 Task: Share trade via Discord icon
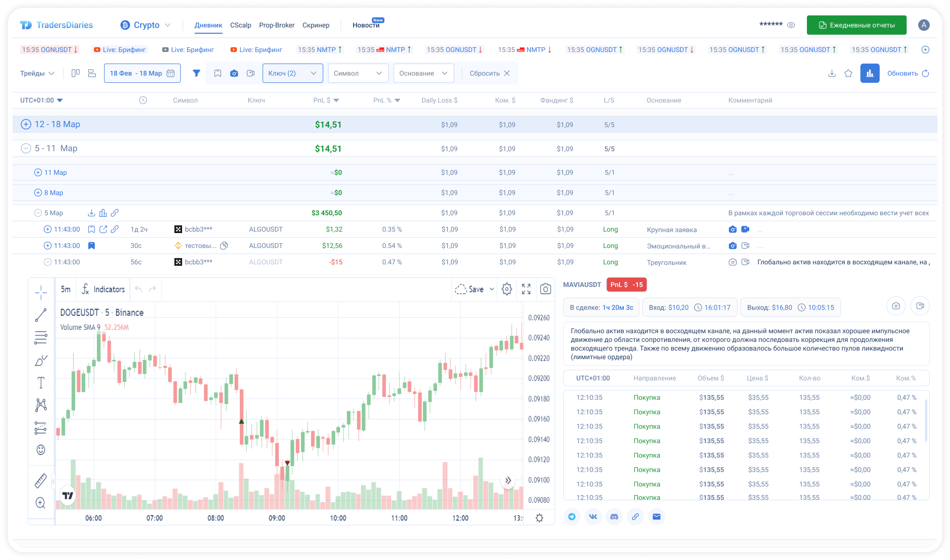pyautogui.click(x=614, y=517)
